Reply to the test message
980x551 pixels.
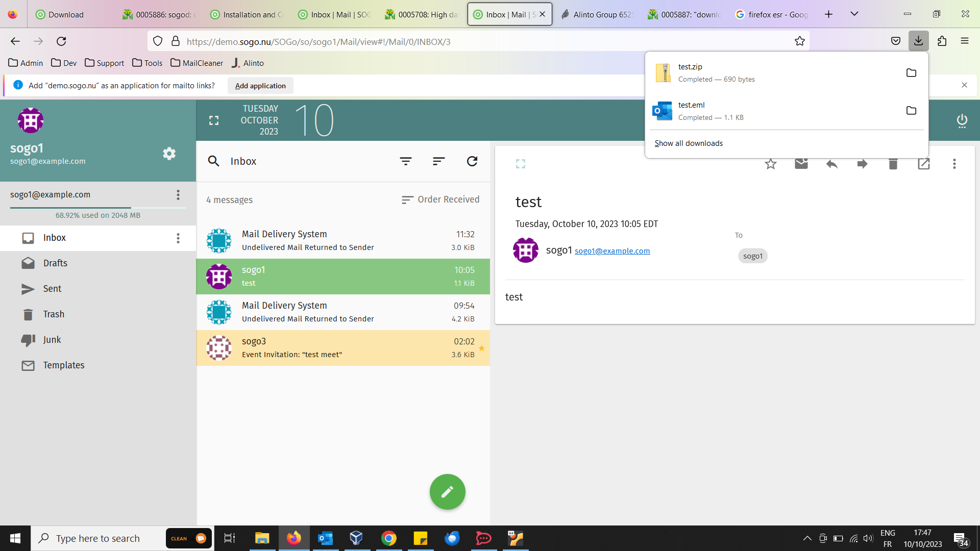pos(832,164)
